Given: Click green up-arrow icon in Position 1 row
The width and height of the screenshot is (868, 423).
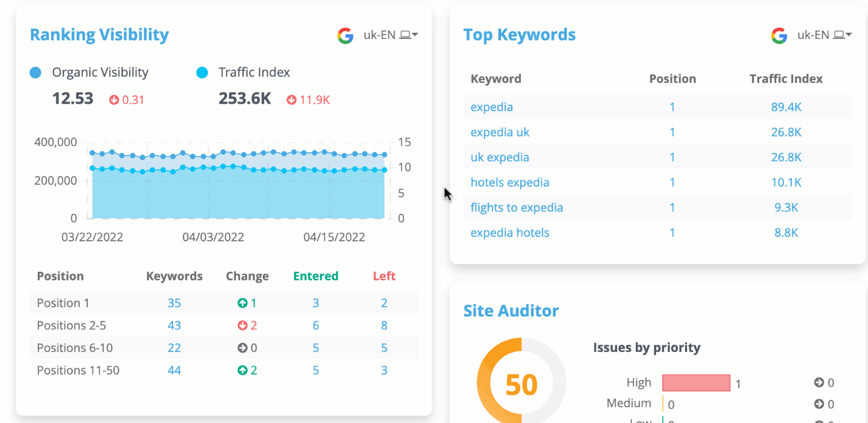Looking at the screenshot, I should [x=242, y=303].
